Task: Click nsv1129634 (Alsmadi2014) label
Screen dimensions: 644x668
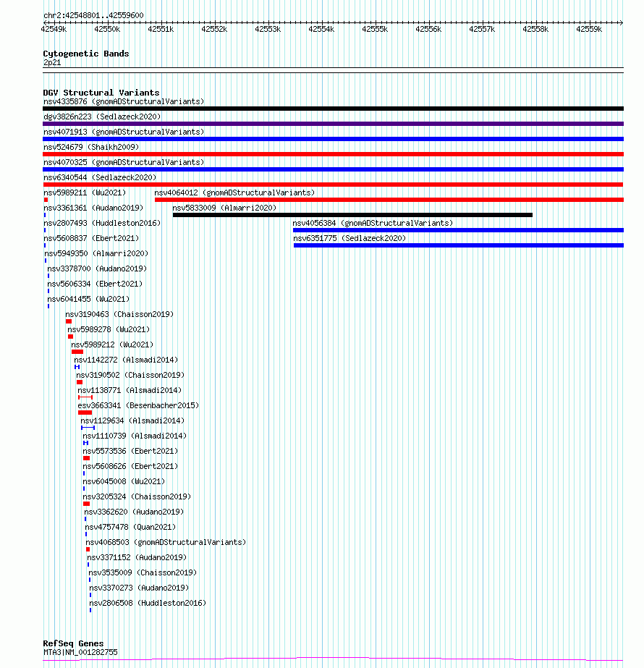Action: [132, 421]
